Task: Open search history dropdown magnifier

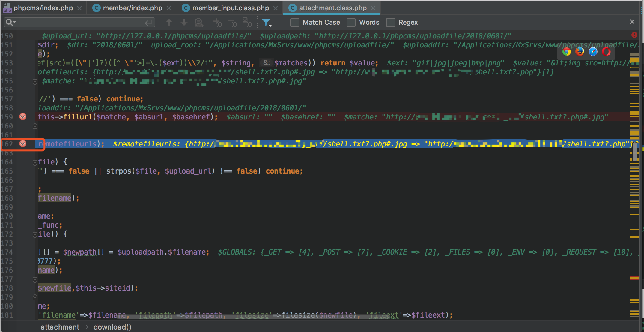Action: [10, 22]
